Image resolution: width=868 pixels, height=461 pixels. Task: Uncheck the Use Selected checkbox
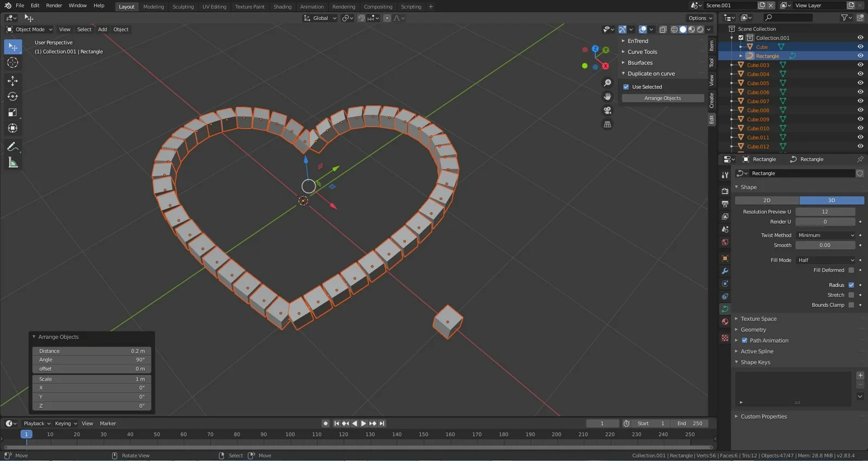[626, 87]
